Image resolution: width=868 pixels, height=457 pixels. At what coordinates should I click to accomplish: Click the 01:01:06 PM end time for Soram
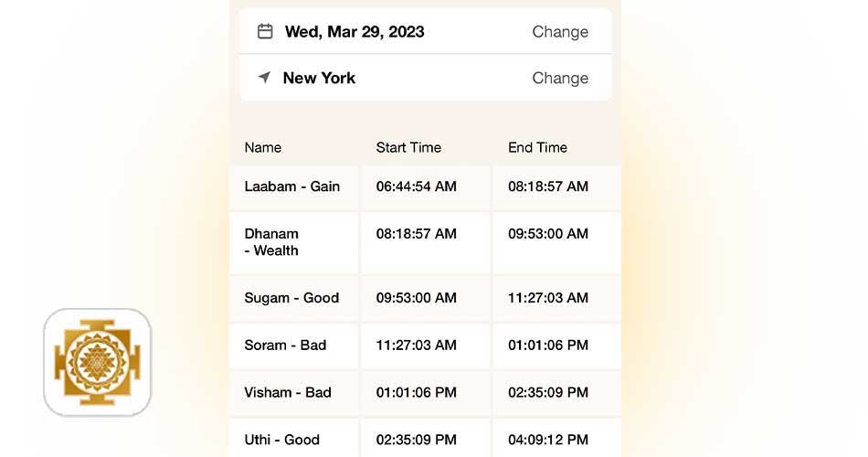pos(548,345)
